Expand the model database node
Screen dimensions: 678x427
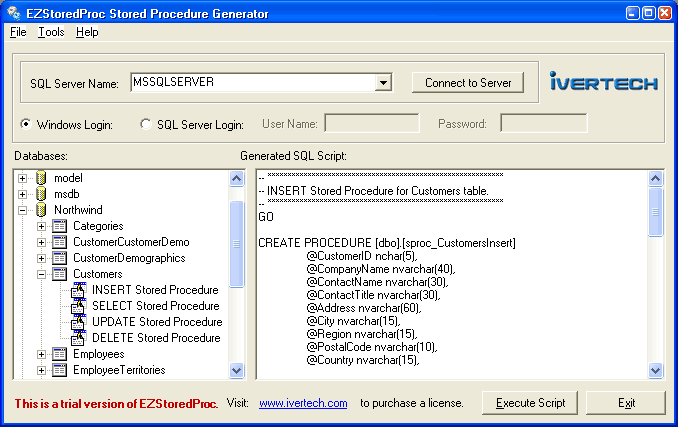coord(22,178)
